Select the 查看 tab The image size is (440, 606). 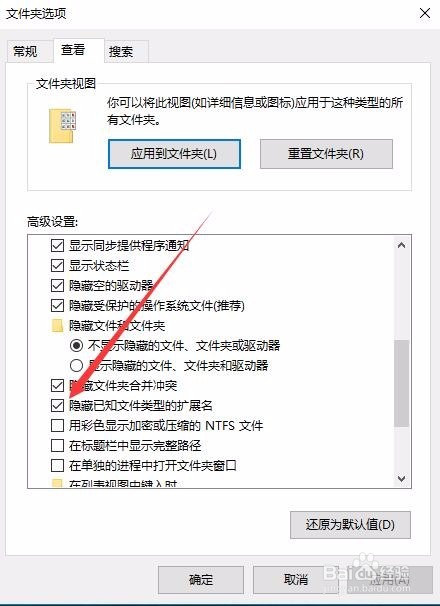tap(73, 50)
